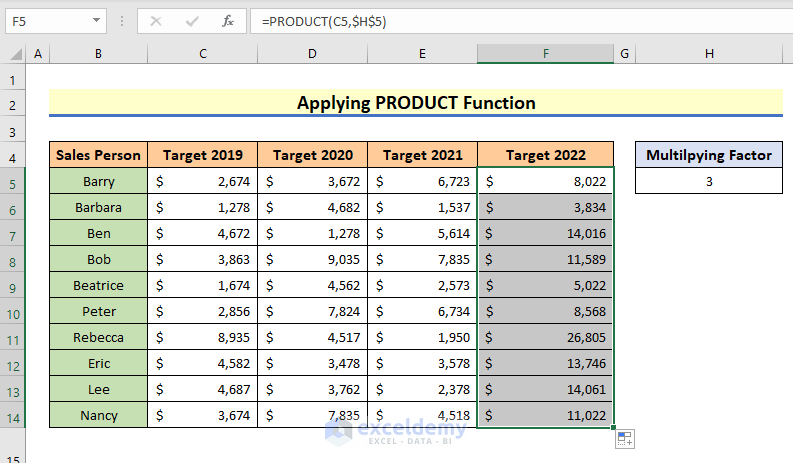Viewport: 793px width, 463px height.
Task: Click the 'Target 2022' header cell
Action: tap(545, 155)
